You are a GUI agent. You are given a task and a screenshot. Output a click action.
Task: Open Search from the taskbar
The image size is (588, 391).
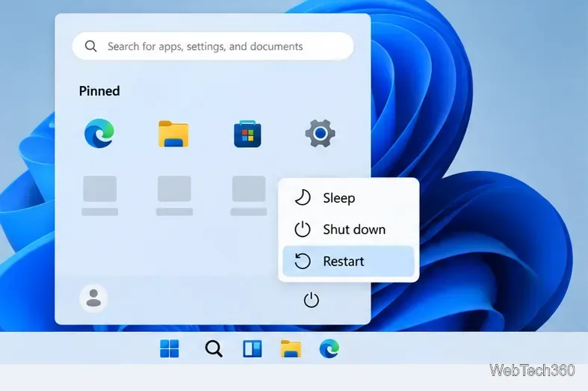coord(214,348)
